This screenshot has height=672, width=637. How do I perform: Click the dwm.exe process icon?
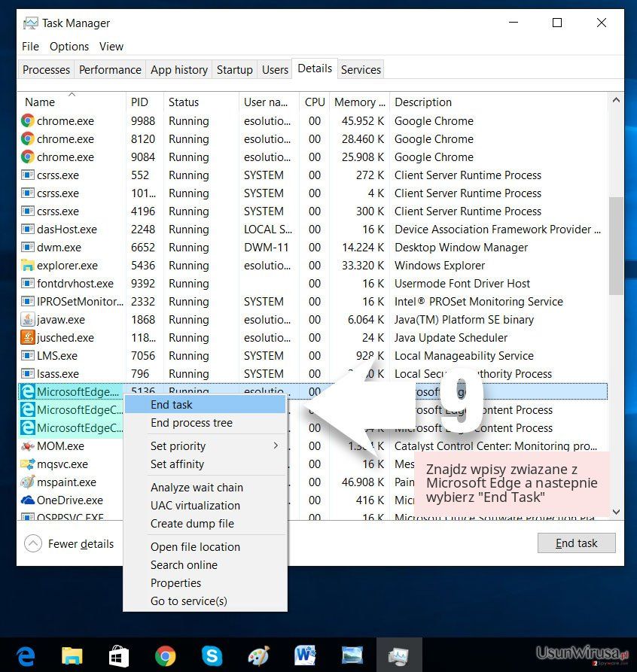click(27, 247)
